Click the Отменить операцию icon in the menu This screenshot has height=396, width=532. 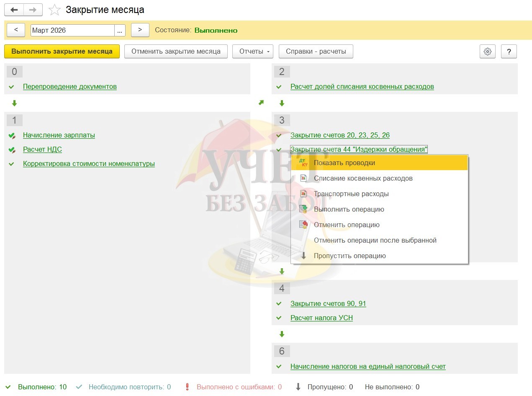303,225
